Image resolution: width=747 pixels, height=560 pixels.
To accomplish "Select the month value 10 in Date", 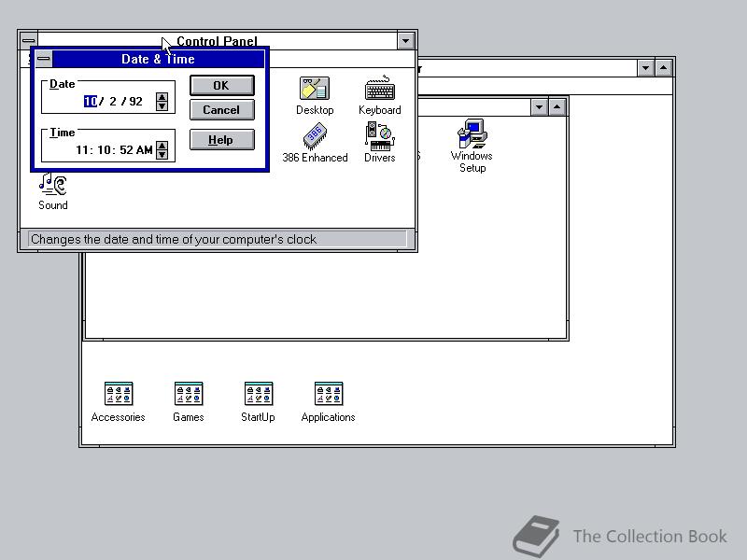I will [90, 102].
